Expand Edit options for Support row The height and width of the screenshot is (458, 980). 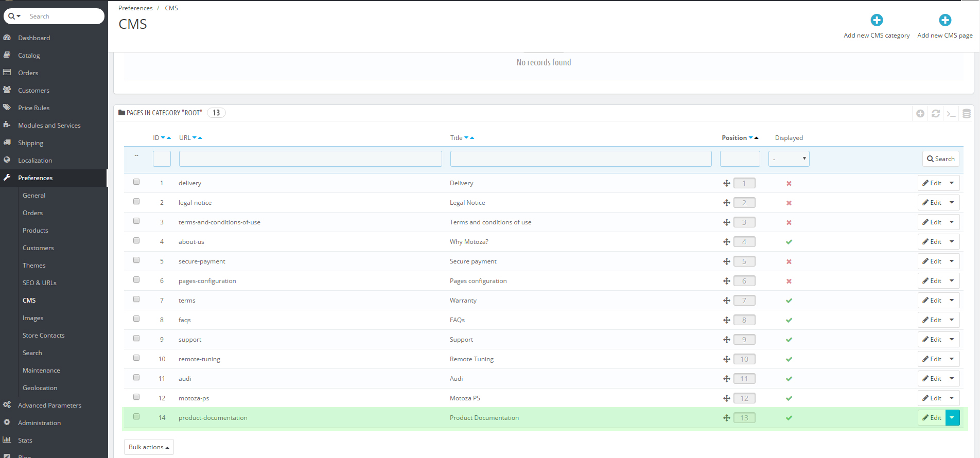click(x=952, y=340)
